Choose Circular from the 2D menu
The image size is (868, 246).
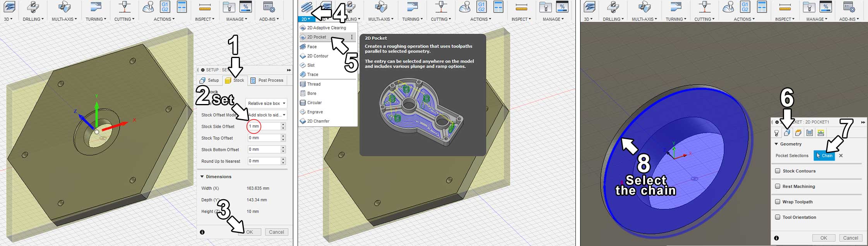point(327,102)
